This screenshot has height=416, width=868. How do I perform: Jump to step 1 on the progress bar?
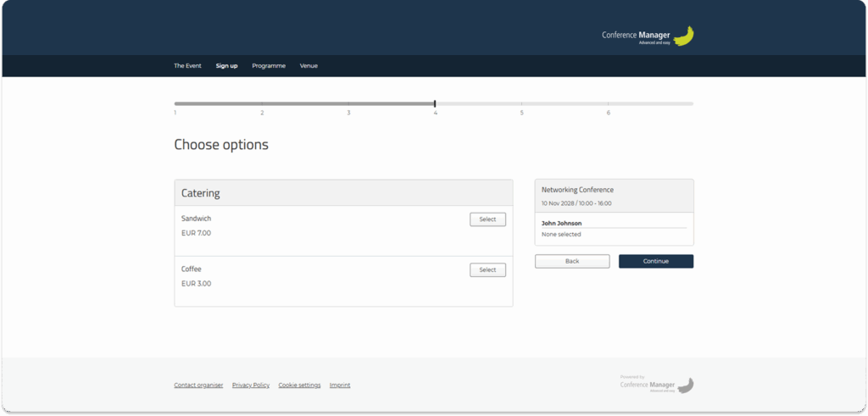(175, 104)
